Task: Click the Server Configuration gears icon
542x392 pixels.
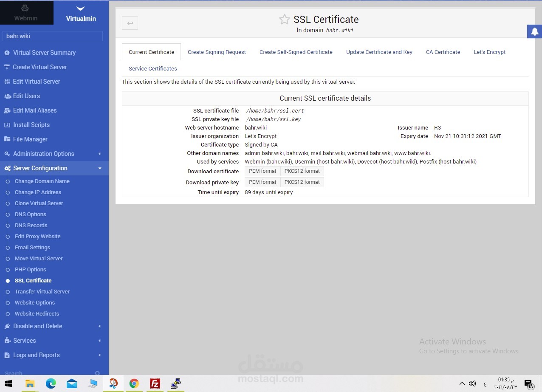Action: tap(7, 168)
